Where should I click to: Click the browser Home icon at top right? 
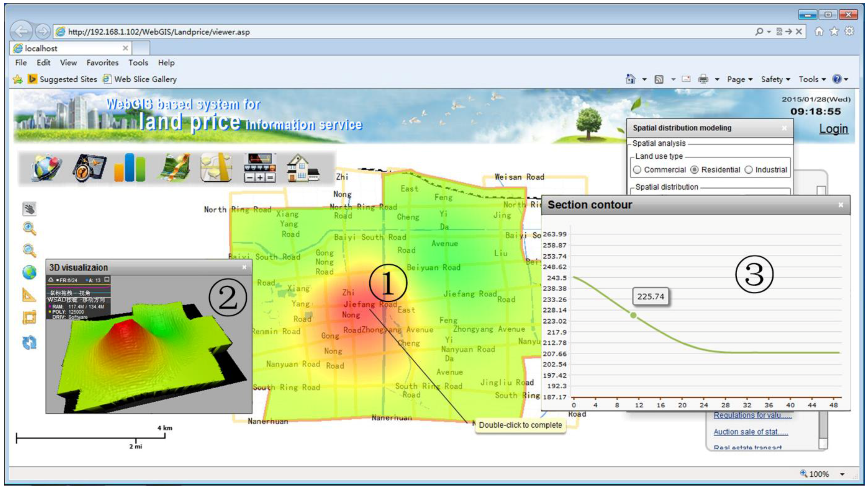(x=819, y=31)
